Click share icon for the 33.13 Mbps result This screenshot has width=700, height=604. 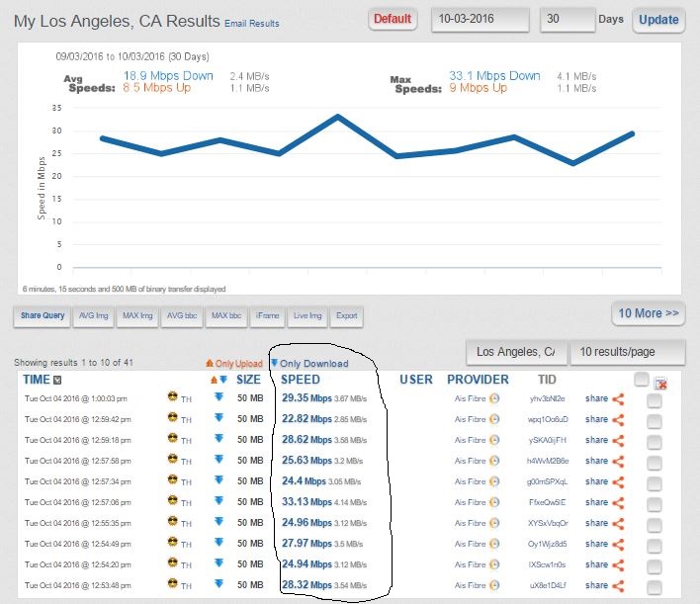point(618,501)
